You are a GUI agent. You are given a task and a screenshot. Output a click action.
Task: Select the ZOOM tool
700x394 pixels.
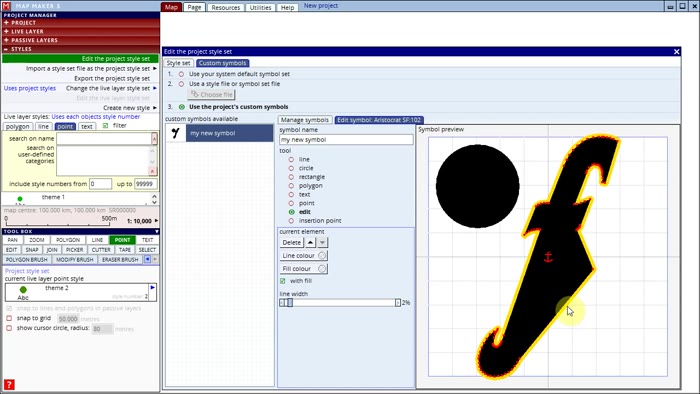[37, 240]
